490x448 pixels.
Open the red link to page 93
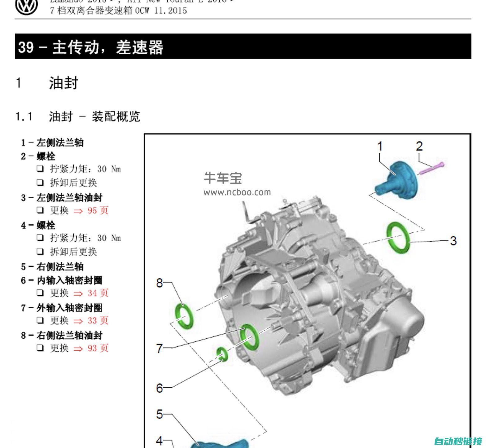pyautogui.click(x=91, y=348)
